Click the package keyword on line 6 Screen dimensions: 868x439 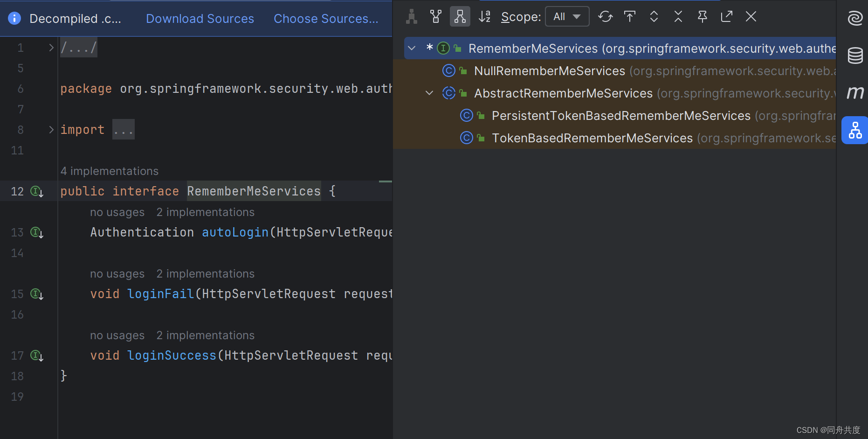[x=86, y=89]
